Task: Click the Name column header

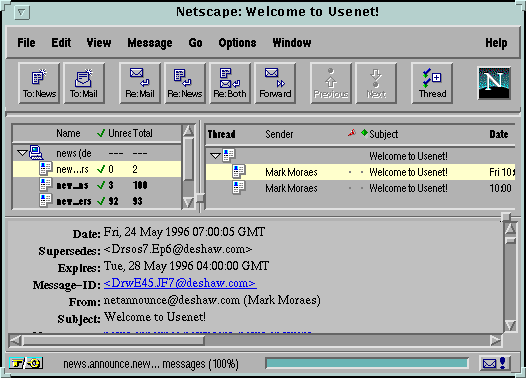Action: coord(68,133)
